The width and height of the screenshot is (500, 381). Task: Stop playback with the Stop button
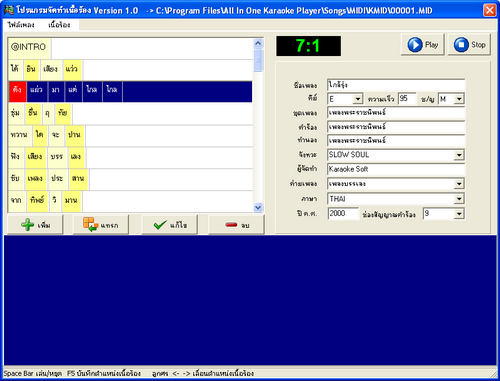coord(469,45)
